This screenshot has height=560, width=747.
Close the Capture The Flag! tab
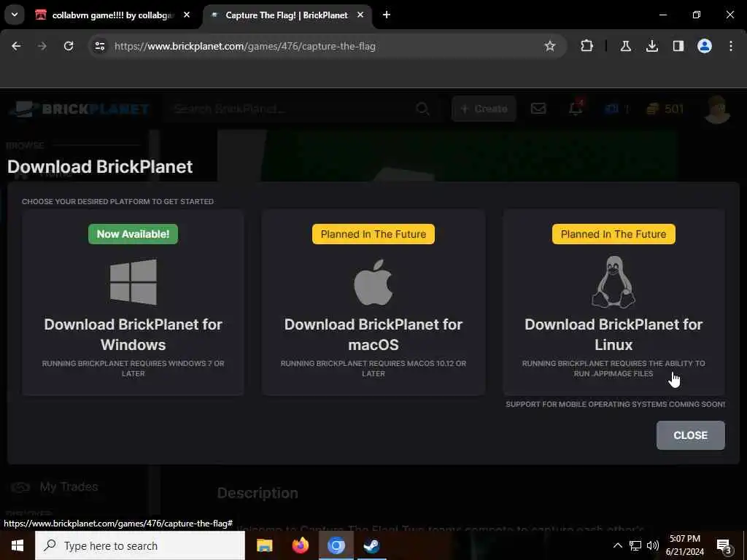[360, 15]
